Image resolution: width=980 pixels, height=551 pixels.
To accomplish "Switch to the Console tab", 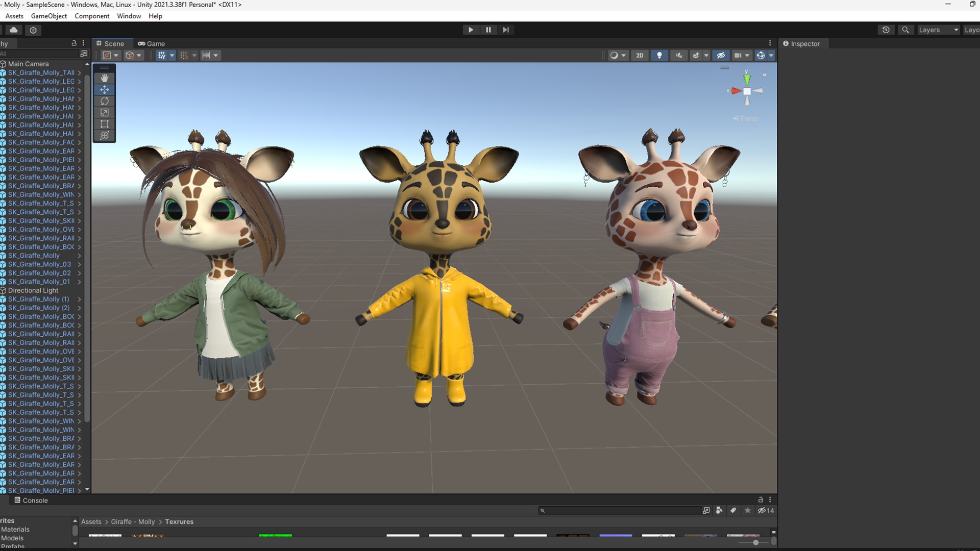I will pos(31,500).
